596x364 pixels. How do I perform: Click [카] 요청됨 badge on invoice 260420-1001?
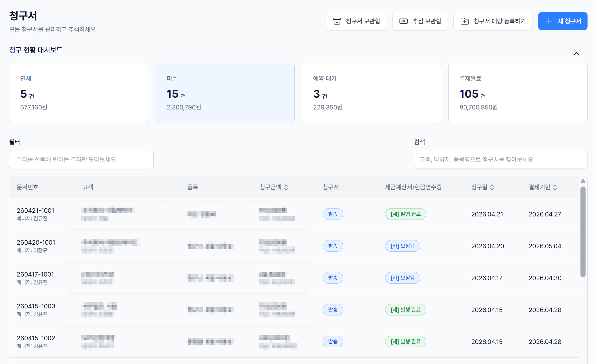pyautogui.click(x=403, y=246)
